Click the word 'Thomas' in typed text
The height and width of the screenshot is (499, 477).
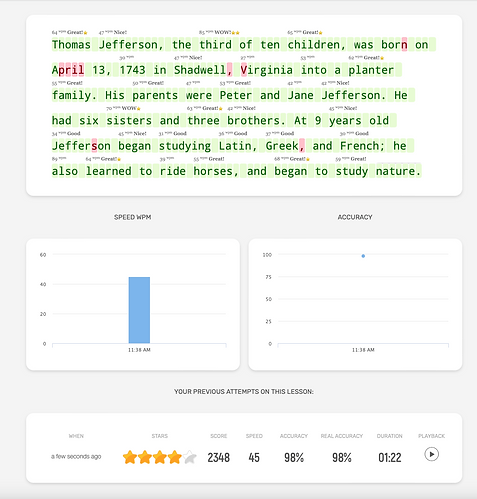(x=71, y=45)
